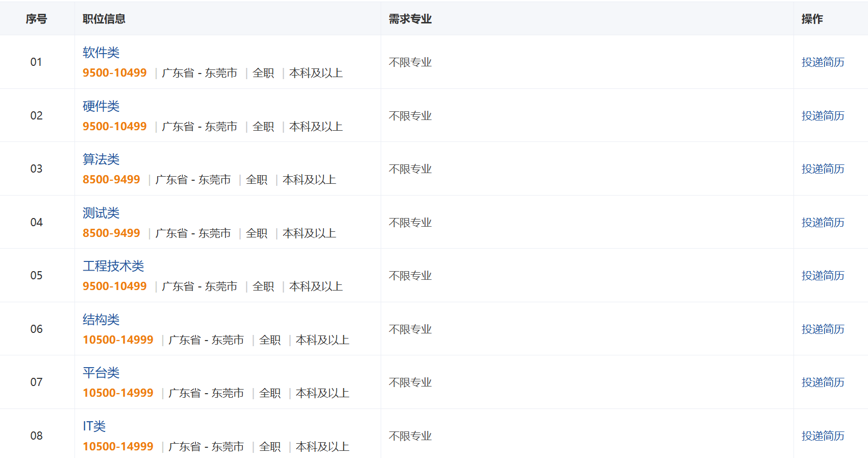Click 广东省 - 东莞市 in the 硬件类 row
Viewport: 868px width, 458px height.
[200, 127]
